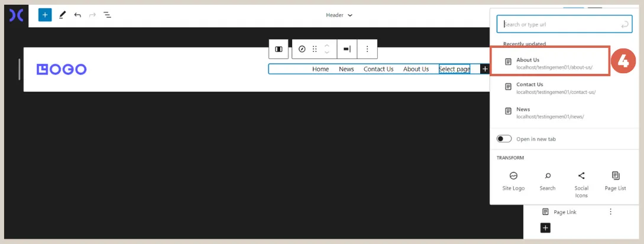This screenshot has width=644, height=244.
Task: Select the Page Link item in the list
Action: click(x=565, y=212)
